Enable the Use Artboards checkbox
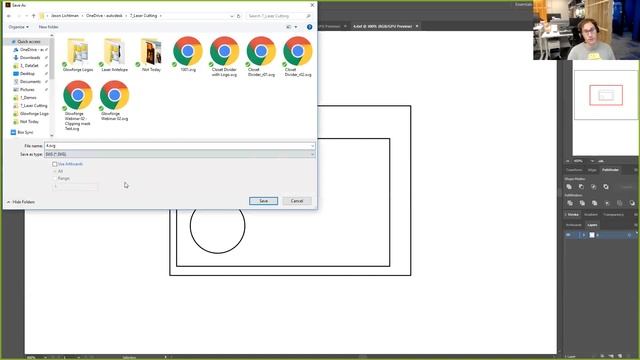The width and height of the screenshot is (640, 360). click(x=55, y=164)
